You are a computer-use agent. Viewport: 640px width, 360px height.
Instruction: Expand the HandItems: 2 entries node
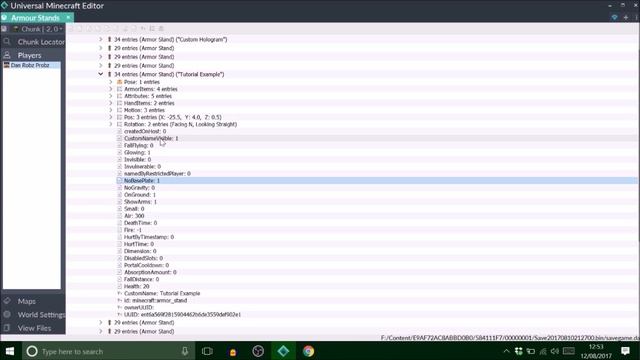(111, 103)
